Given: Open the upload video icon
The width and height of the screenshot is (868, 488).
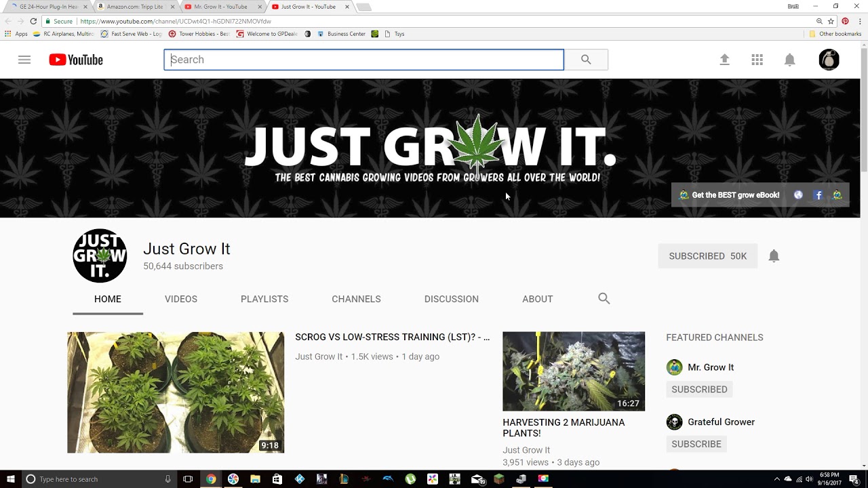Looking at the screenshot, I should click(x=724, y=60).
